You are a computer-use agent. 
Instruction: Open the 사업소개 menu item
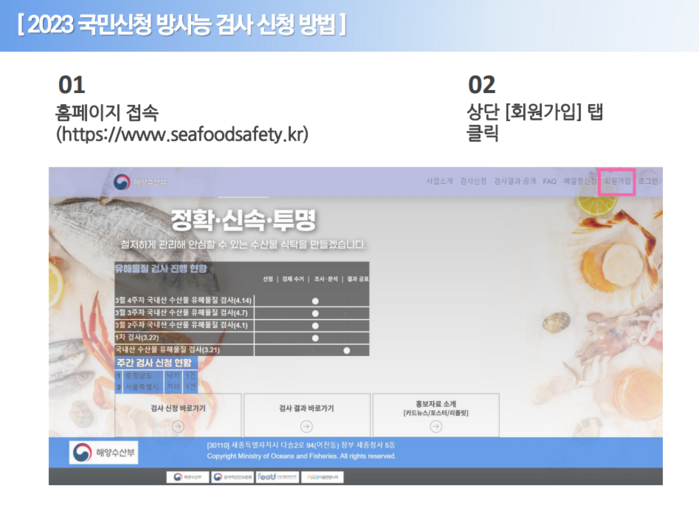(x=439, y=181)
